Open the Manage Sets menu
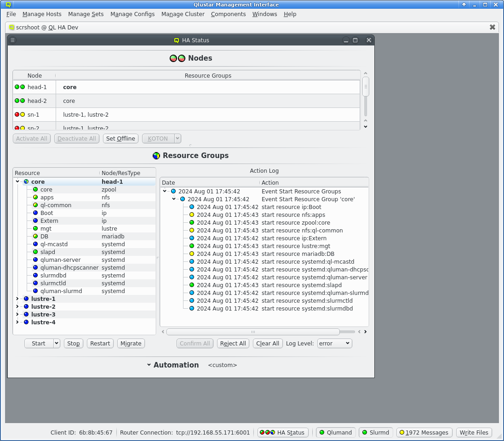Viewport: 504px width, 441px height. tap(86, 14)
